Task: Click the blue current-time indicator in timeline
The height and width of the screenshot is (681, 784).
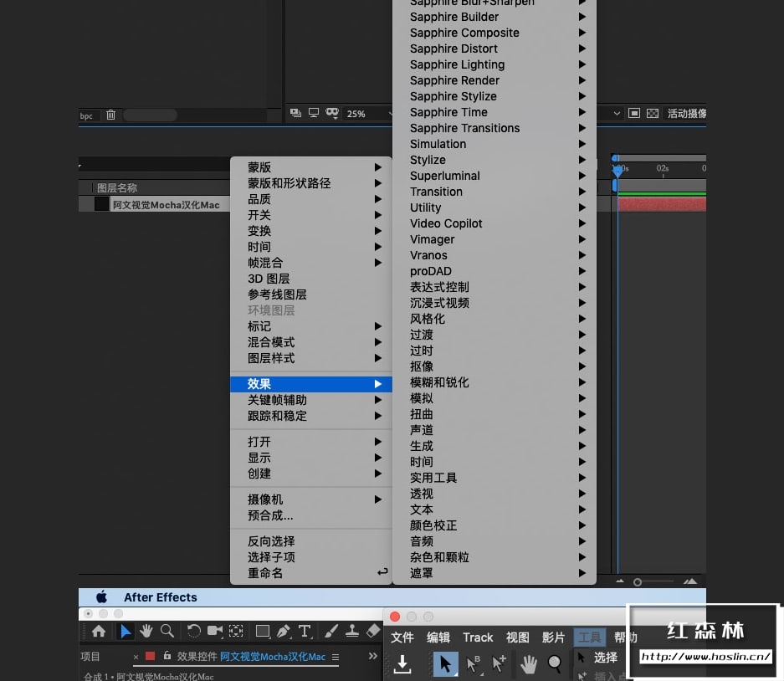Action: [x=618, y=171]
